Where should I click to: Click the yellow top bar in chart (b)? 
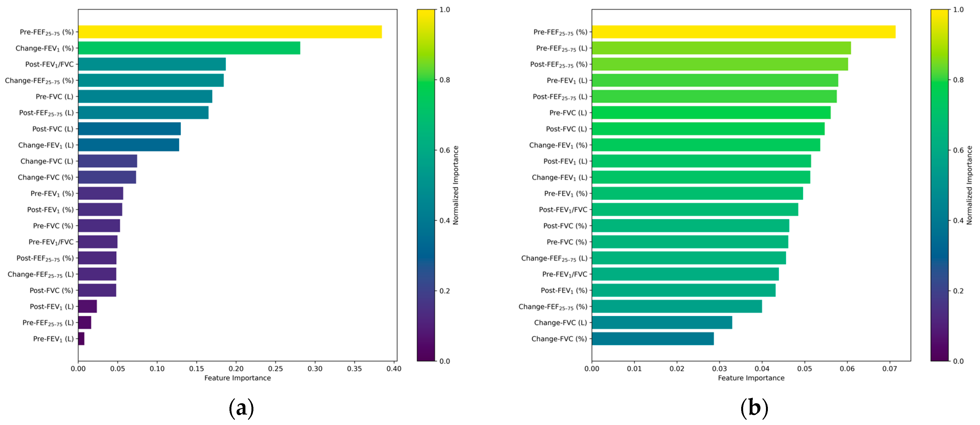click(743, 32)
